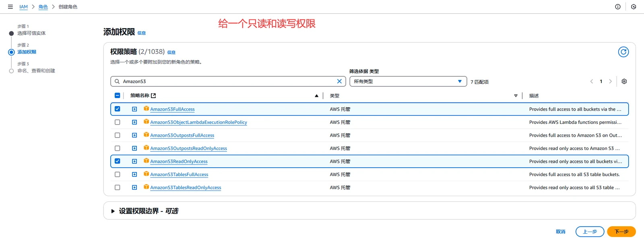
Task: Open AmazonS3TablesFullAccess policy link
Action: tap(179, 174)
